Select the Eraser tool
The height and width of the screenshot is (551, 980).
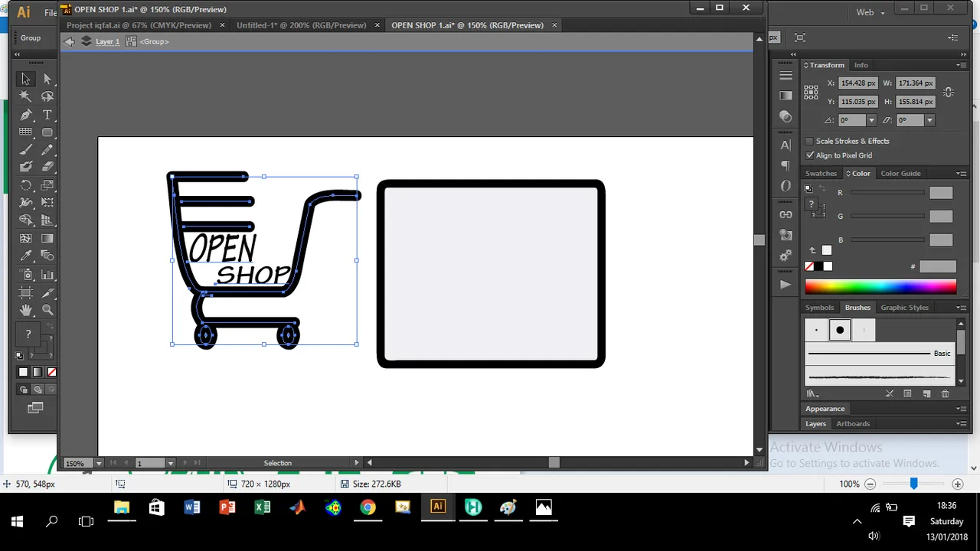(47, 167)
